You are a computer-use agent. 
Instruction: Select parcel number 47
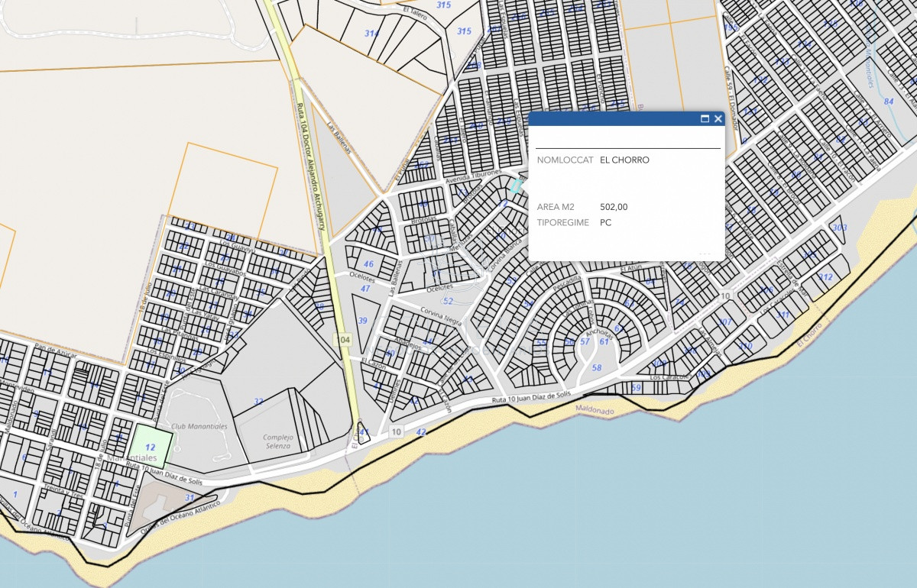pos(365,289)
